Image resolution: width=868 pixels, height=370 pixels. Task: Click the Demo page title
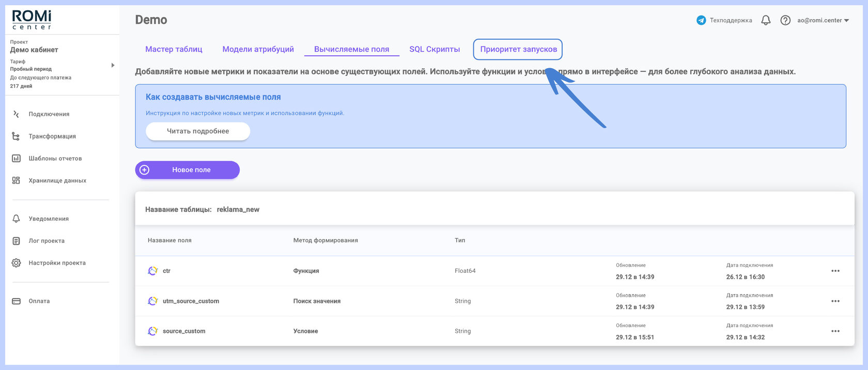151,20
